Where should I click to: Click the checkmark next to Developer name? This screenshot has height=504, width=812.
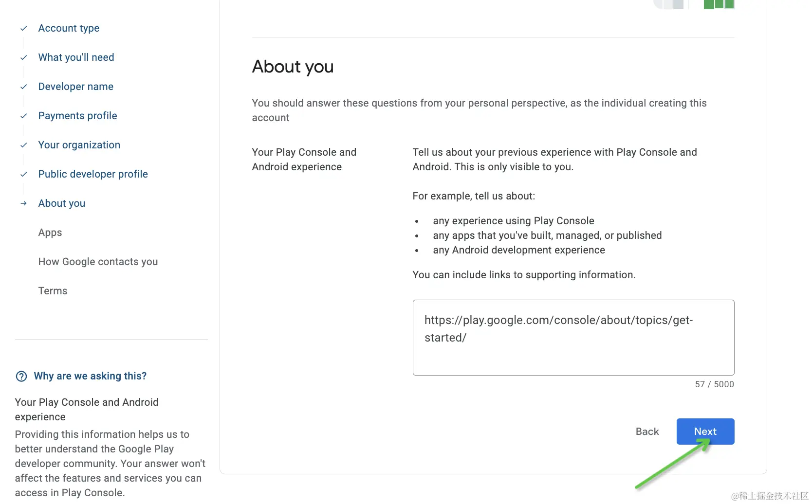(x=23, y=87)
